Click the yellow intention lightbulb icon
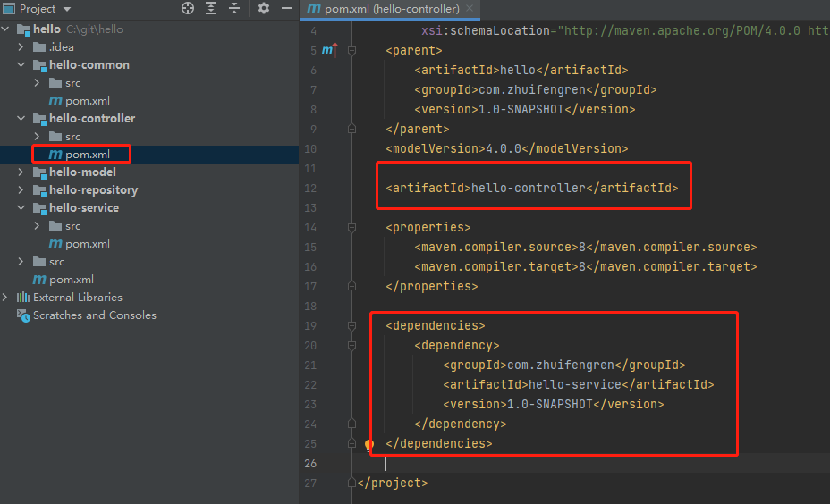Image resolution: width=830 pixels, height=504 pixels. [369, 444]
